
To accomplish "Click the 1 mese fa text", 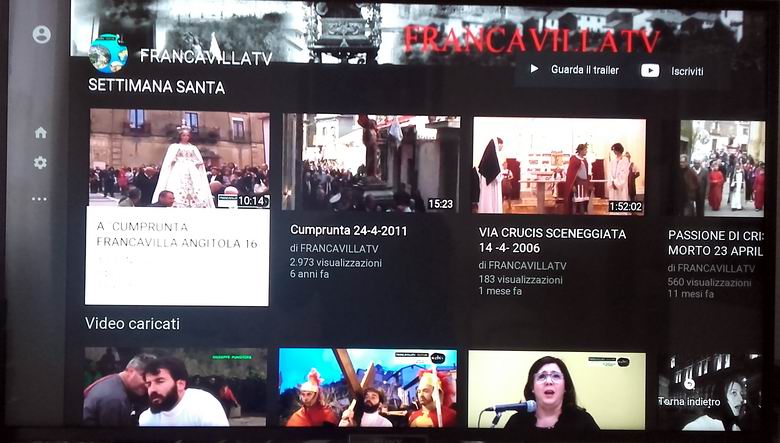I will (x=500, y=291).
